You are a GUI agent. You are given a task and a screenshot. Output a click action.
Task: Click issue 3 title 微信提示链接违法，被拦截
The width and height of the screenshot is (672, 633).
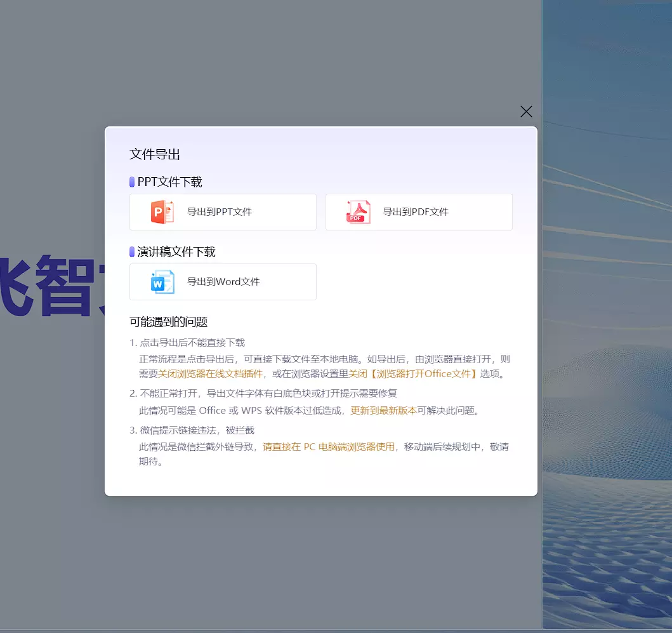point(197,430)
